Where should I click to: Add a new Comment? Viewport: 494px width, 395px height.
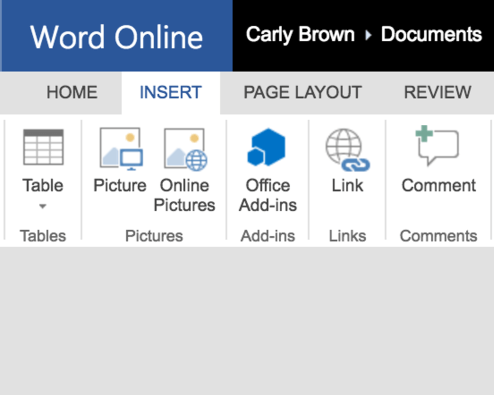coord(437,145)
